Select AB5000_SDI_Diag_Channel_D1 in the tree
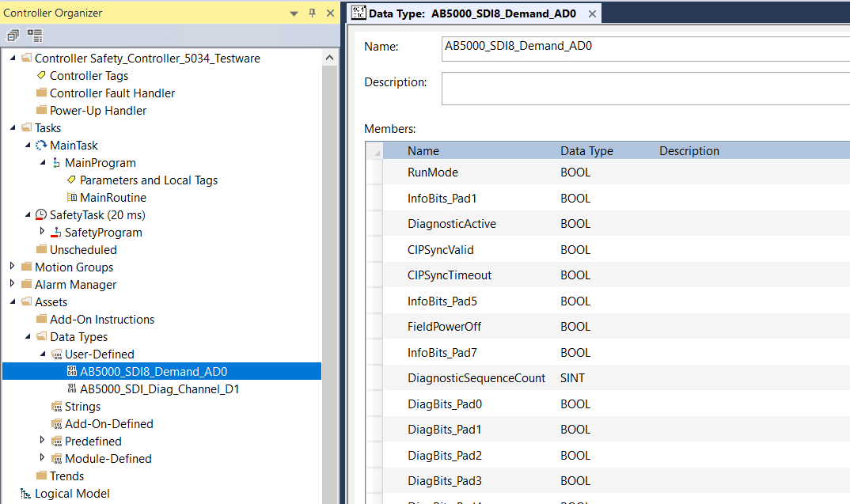Image resolution: width=850 pixels, height=504 pixels. [158, 388]
